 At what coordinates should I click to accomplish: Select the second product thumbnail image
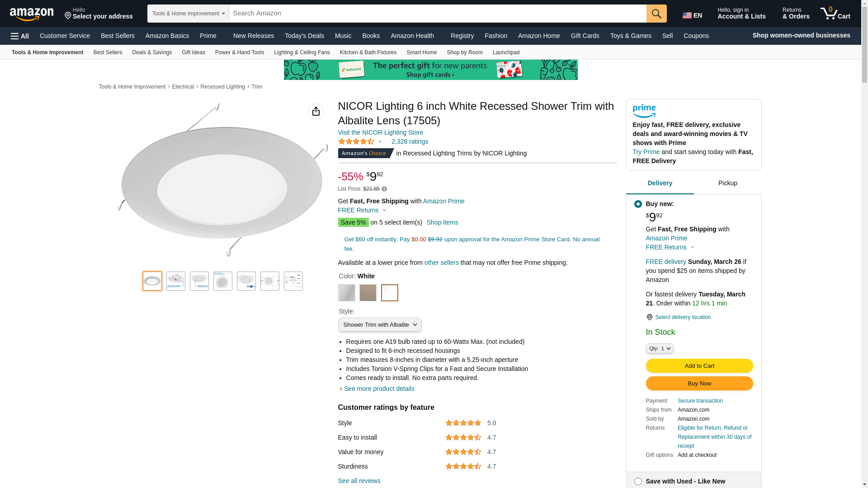pyautogui.click(x=176, y=281)
